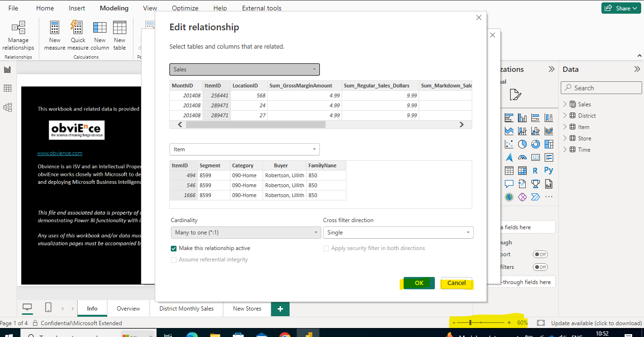The image size is (644, 337).
Task: Collapse the Data pane
Action: point(637,69)
